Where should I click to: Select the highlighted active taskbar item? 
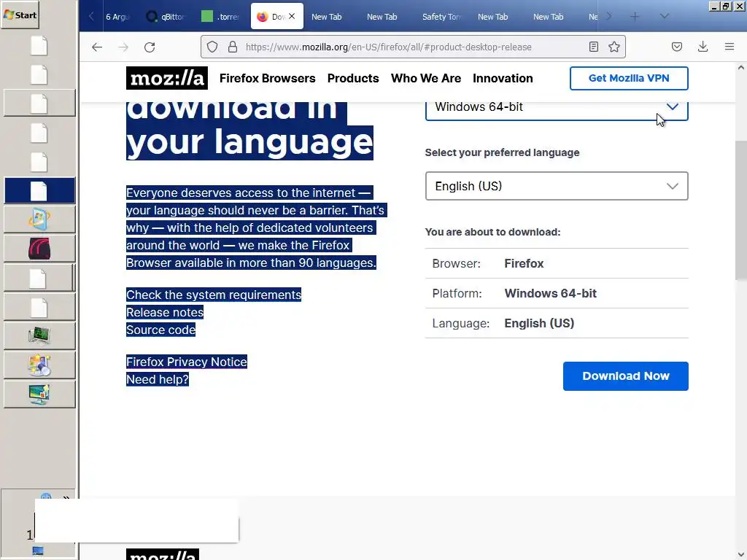point(39,190)
